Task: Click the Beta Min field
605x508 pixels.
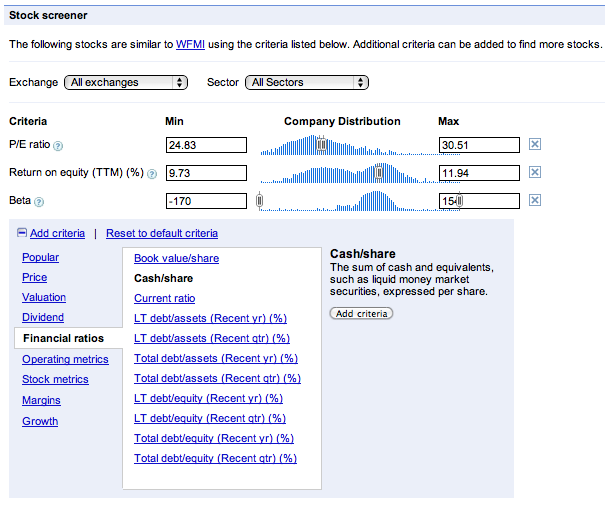Action: [206, 201]
